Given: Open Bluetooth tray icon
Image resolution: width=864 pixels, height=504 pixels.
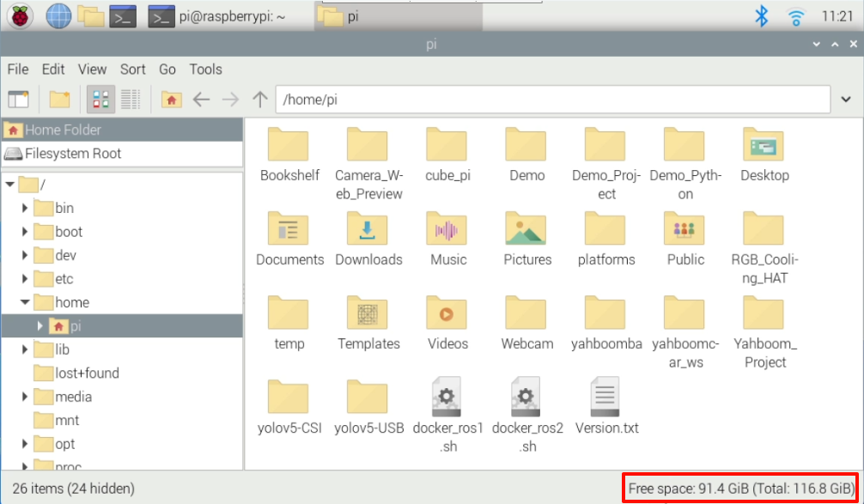Looking at the screenshot, I should tap(761, 16).
